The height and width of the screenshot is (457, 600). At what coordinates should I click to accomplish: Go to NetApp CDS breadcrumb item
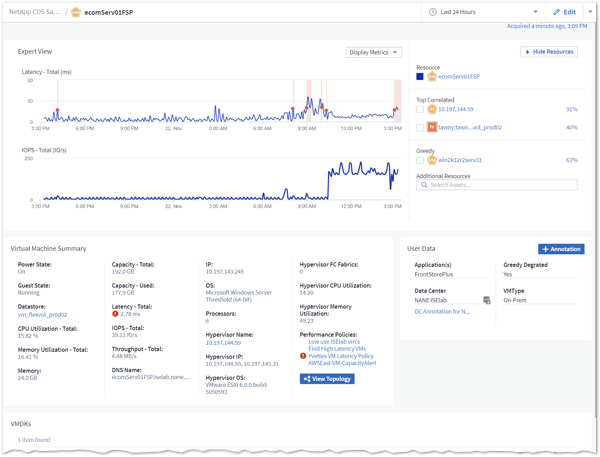click(32, 12)
